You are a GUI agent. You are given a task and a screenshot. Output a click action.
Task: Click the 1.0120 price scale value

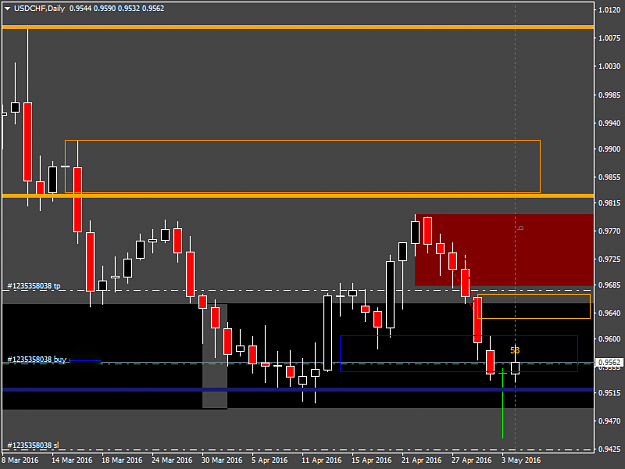(609, 10)
